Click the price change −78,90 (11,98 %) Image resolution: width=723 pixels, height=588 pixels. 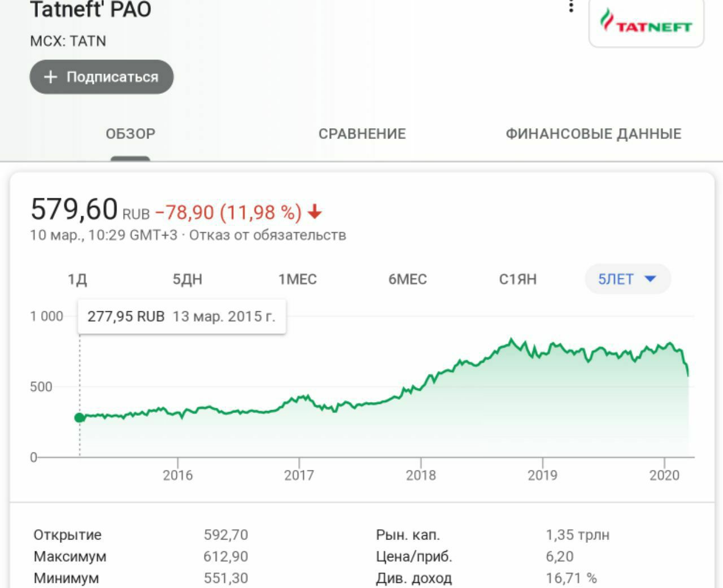click(x=228, y=212)
